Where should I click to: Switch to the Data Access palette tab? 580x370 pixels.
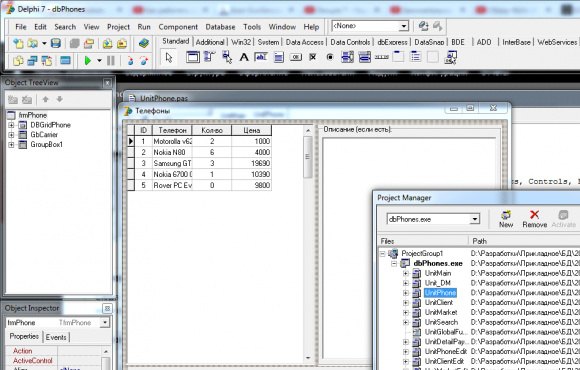click(304, 42)
